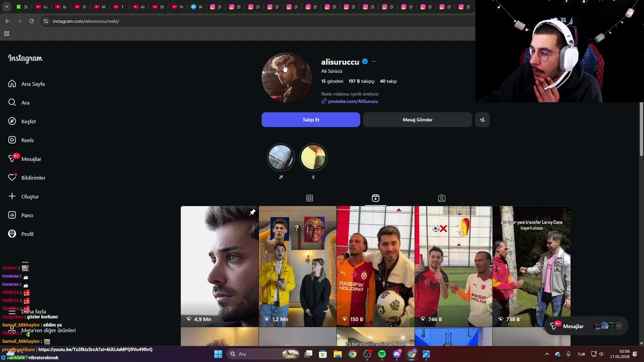Click the blue verified badge
This screenshot has height=362, width=644.
[x=365, y=61]
